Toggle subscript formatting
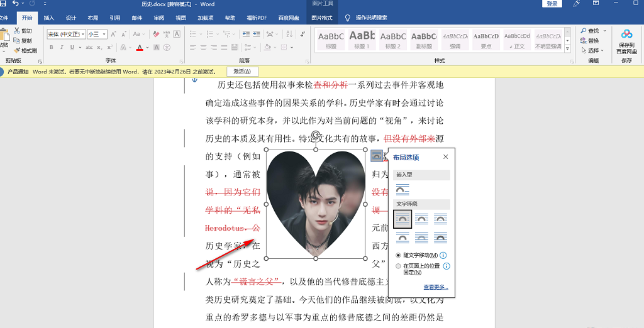This screenshot has height=328, width=644. click(x=100, y=47)
